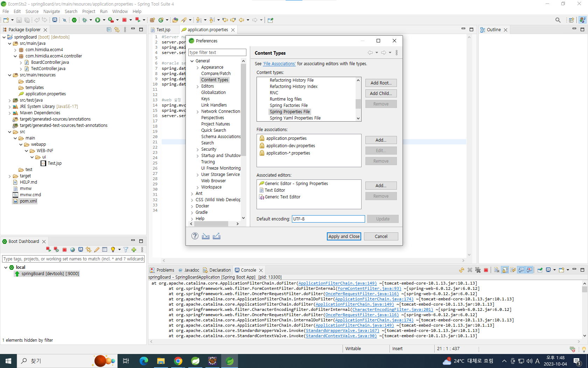Toggle Word Wrap in Console toolbar
This screenshot has height=368, width=588.
coord(513,270)
